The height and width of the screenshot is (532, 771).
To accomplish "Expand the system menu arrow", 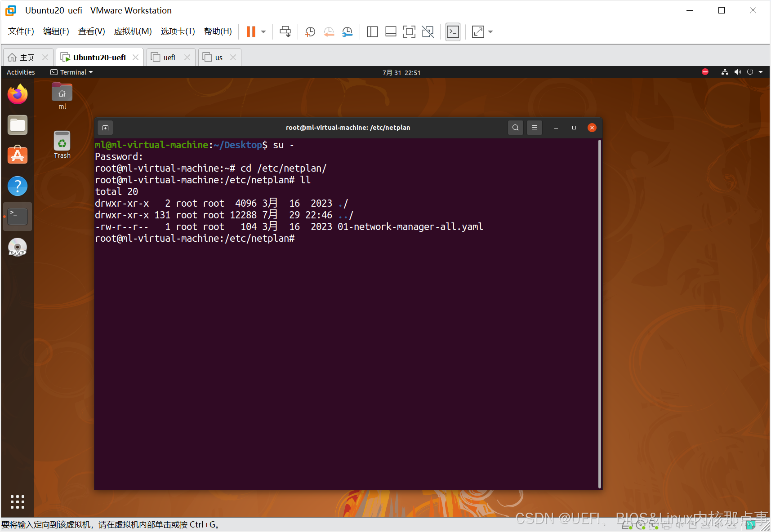I will click(x=761, y=72).
